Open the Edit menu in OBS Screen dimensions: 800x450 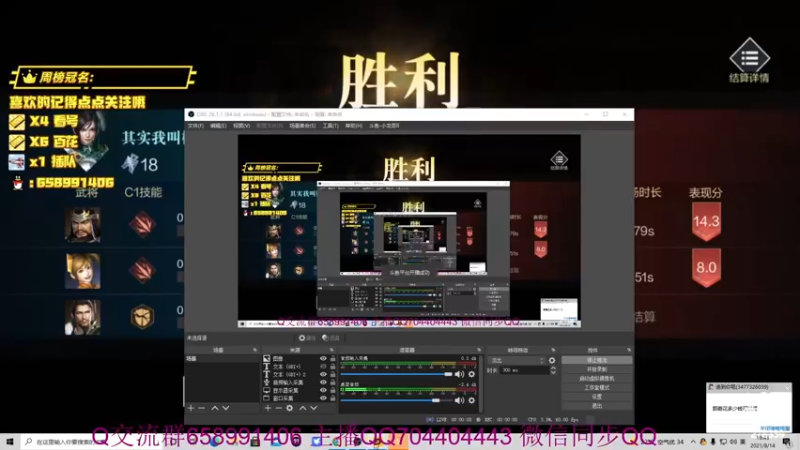[218, 126]
